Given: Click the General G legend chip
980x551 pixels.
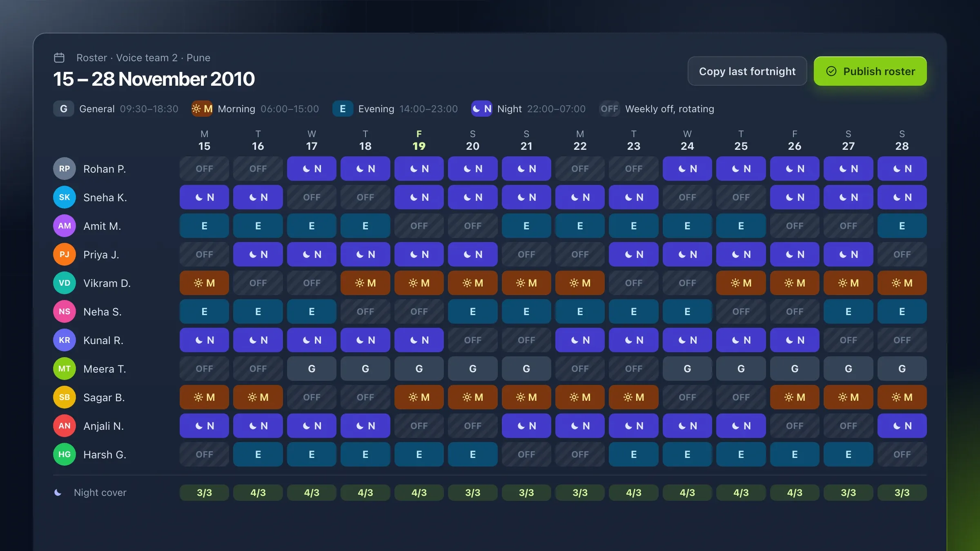Looking at the screenshot, I should (x=64, y=109).
